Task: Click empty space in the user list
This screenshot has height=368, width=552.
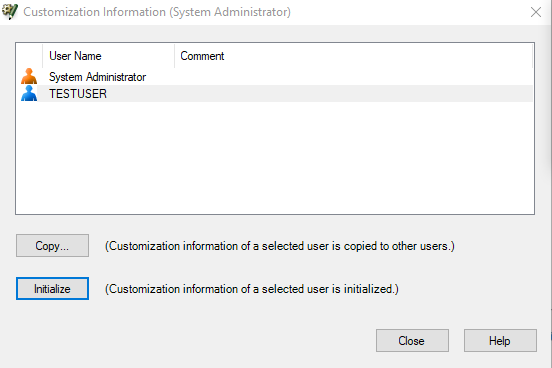Action: click(x=275, y=158)
